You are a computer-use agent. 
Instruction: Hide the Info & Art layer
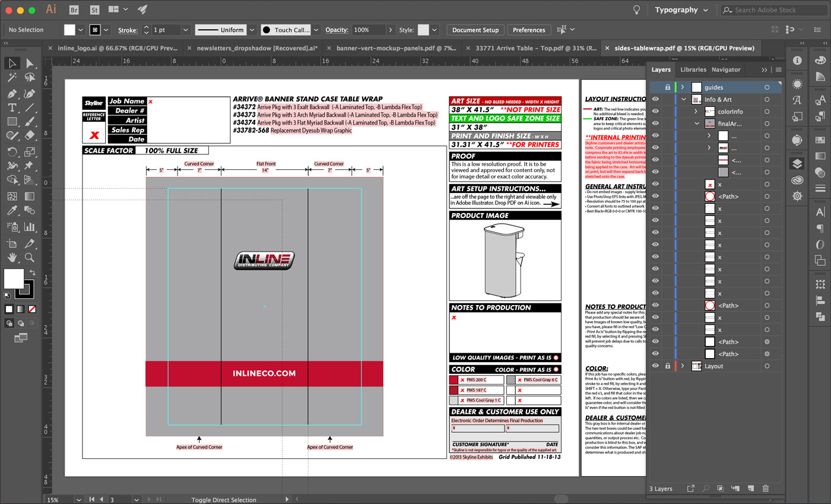[x=655, y=100]
